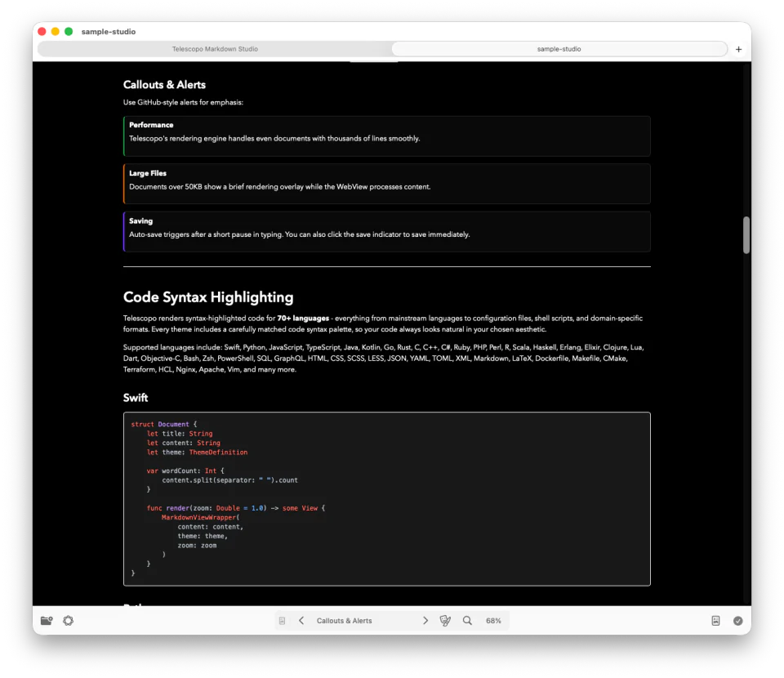This screenshot has width=784, height=678.
Task: Click the save indicator checkmark
Action: pyautogui.click(x=738, y=621)
